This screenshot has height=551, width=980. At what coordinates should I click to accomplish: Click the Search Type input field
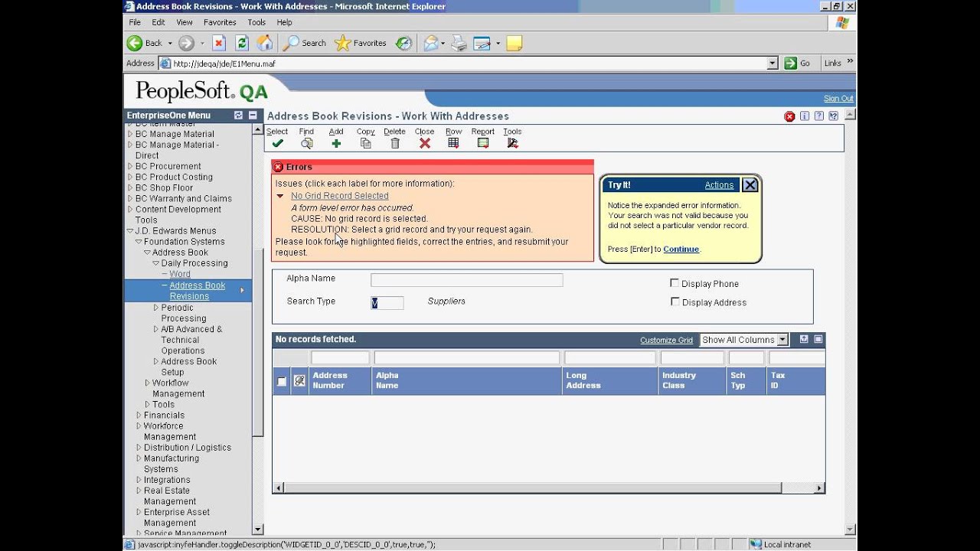[387, 303]
